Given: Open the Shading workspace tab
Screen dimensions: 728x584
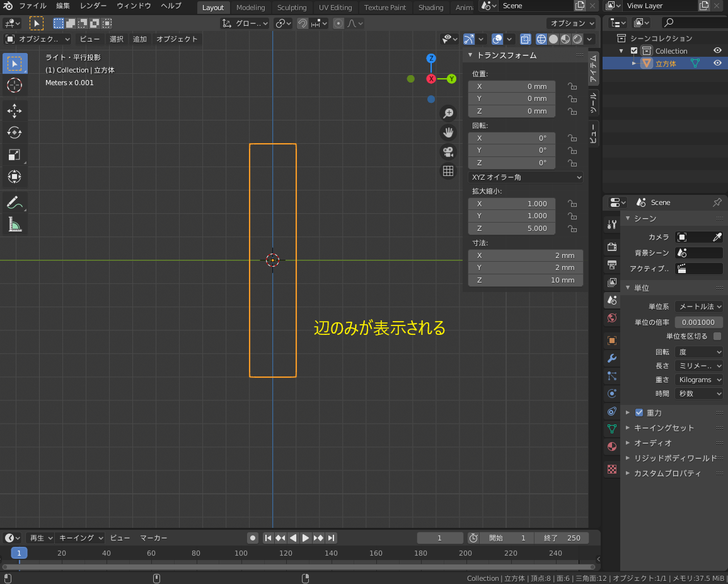Looking at the screenshot, I should [x=431, y=8].
